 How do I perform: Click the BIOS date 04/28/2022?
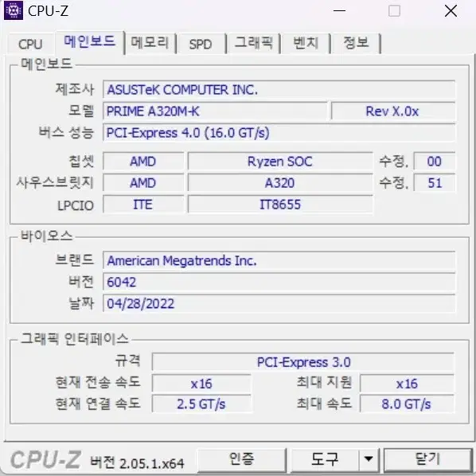pos(279,303)
